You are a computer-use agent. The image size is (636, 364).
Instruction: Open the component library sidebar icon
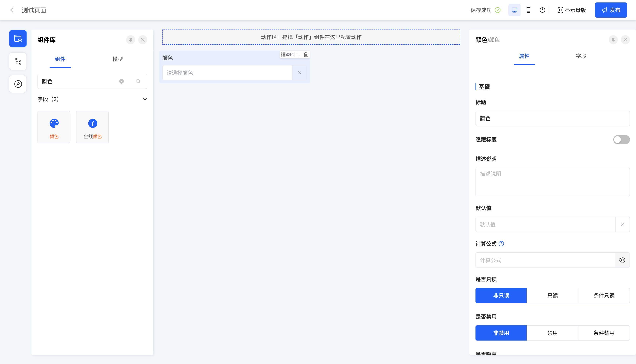(18, 39)
